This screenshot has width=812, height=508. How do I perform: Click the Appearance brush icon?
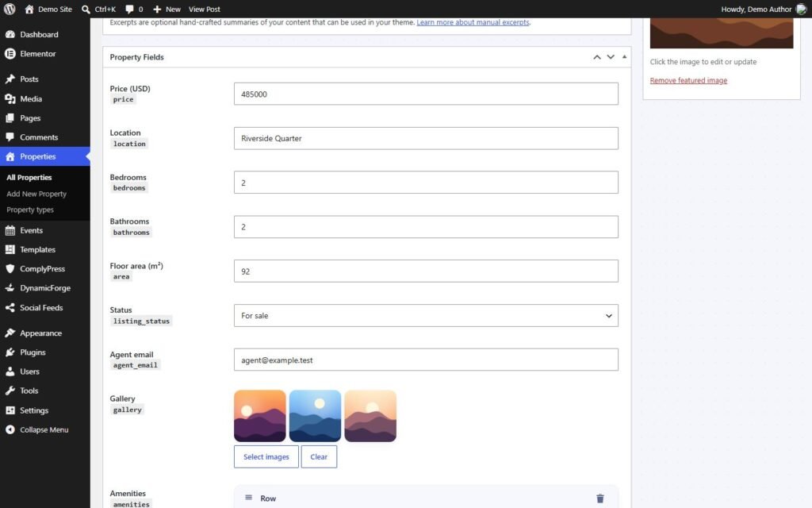pyautogui.click(x=10, y=333)
